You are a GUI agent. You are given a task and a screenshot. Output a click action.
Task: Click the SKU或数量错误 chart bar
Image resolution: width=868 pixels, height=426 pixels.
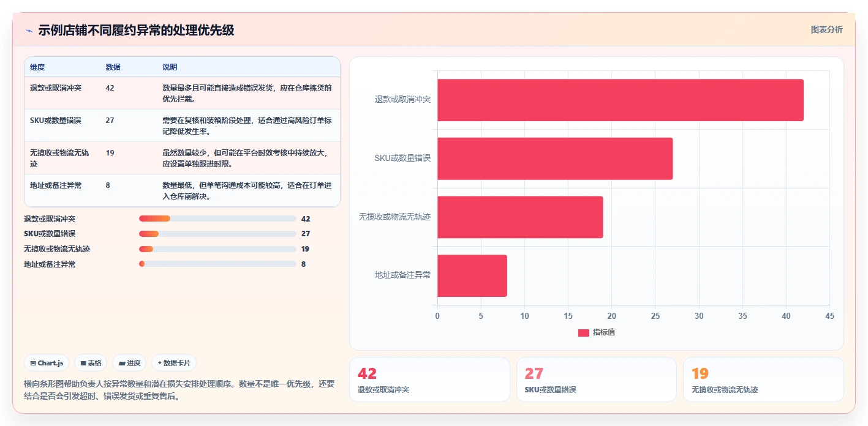[555, 159]
